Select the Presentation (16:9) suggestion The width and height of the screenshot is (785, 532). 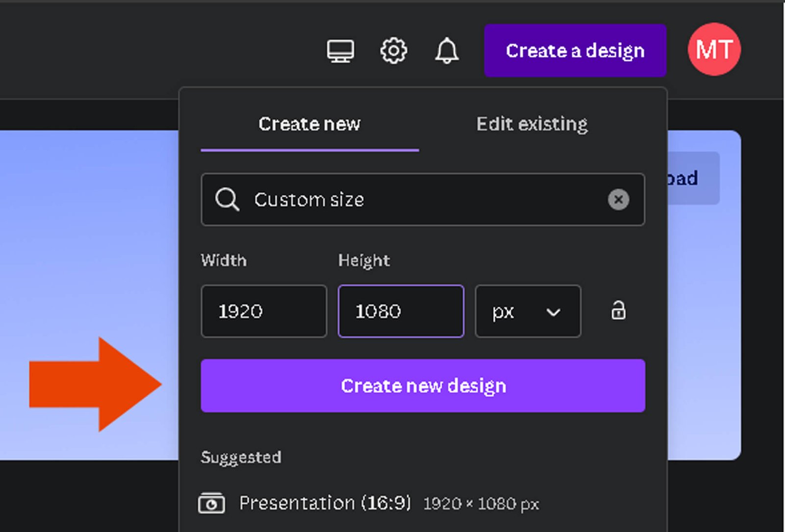point(423,504)
